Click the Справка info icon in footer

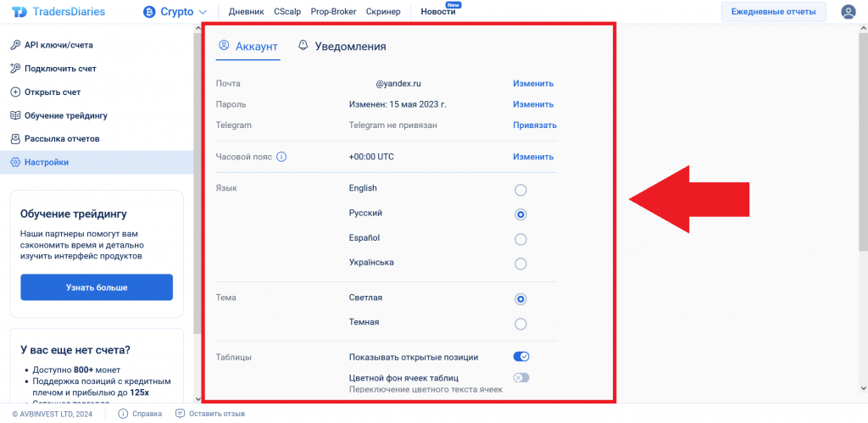tap(123, 414)
